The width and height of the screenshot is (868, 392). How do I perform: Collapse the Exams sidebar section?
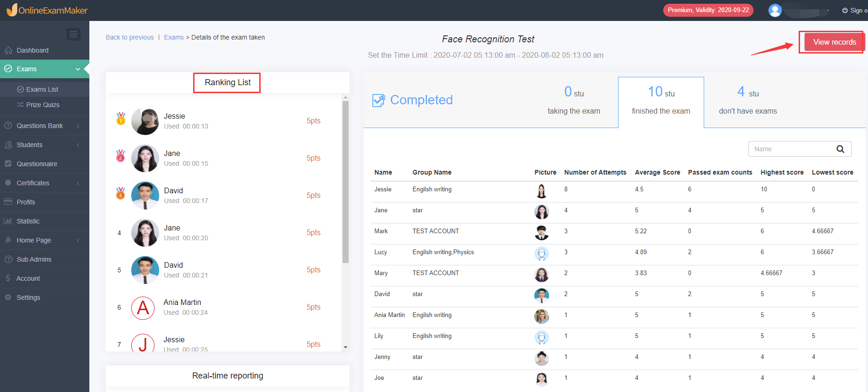pos(78,69)
